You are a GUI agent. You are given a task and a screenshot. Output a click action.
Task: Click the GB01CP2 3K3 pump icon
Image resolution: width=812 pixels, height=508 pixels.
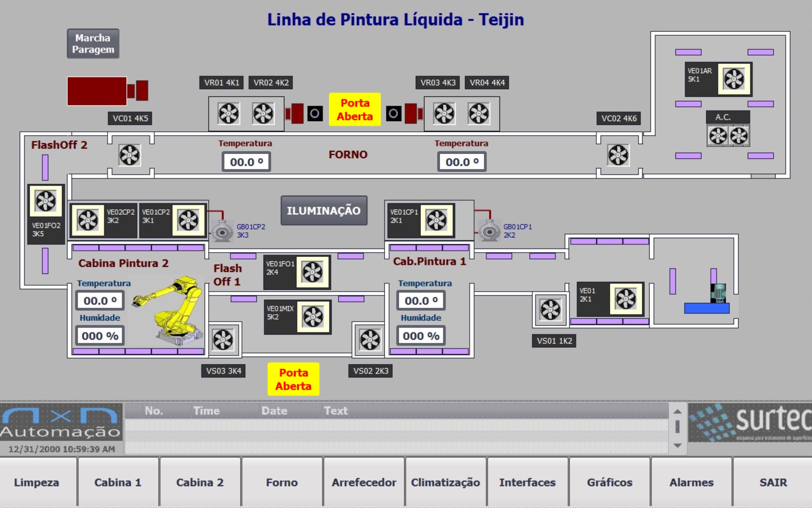click(222, 232)
